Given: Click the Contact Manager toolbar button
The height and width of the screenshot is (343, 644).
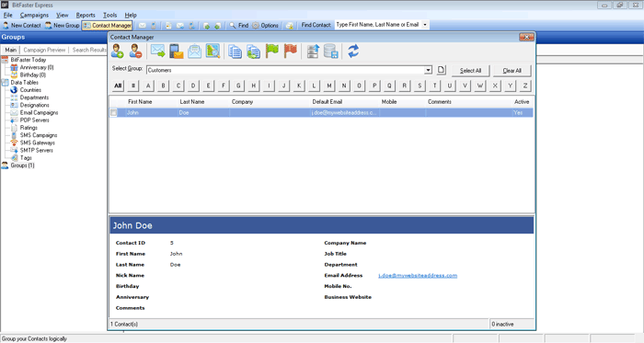Looking at the screenshot, I should (x=108, y=26).
